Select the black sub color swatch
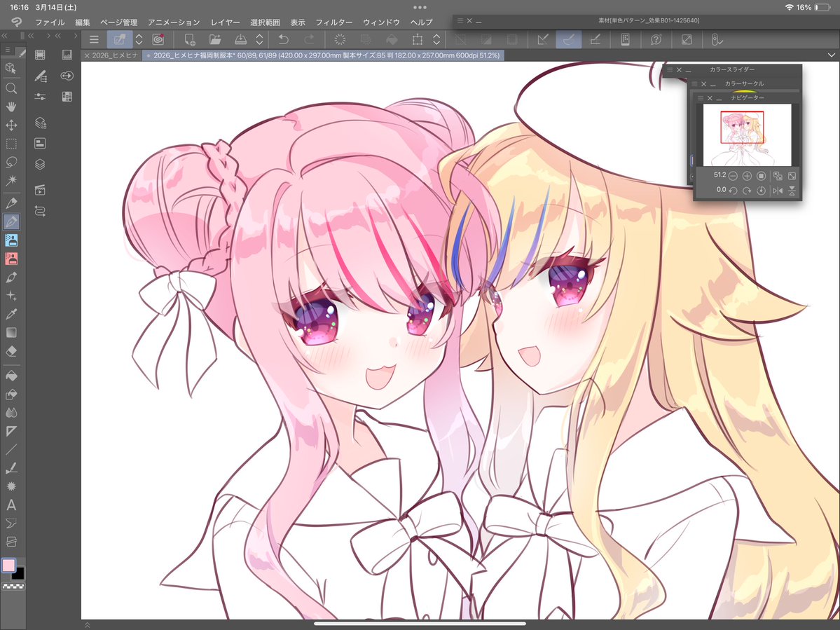The height and width of the screenshot is (630, 840). tap(19, 574)
